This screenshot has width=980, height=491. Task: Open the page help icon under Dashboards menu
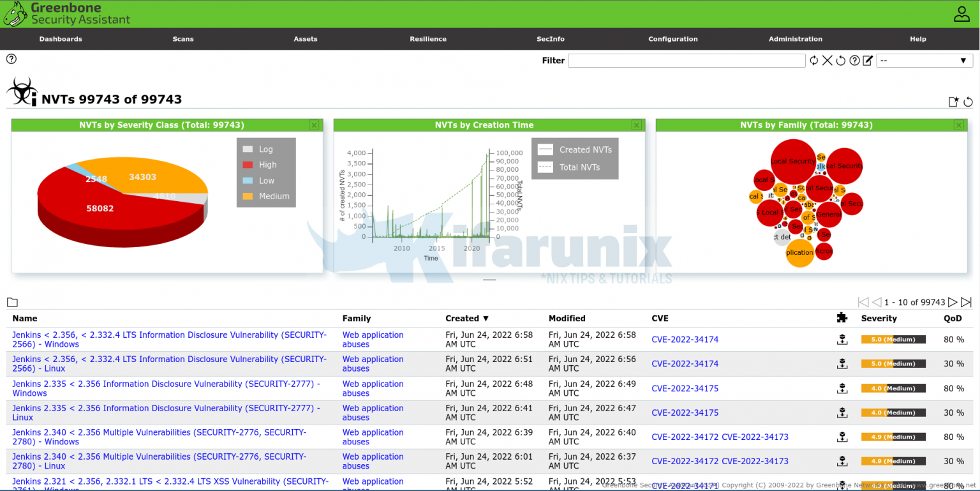[11, 59]
